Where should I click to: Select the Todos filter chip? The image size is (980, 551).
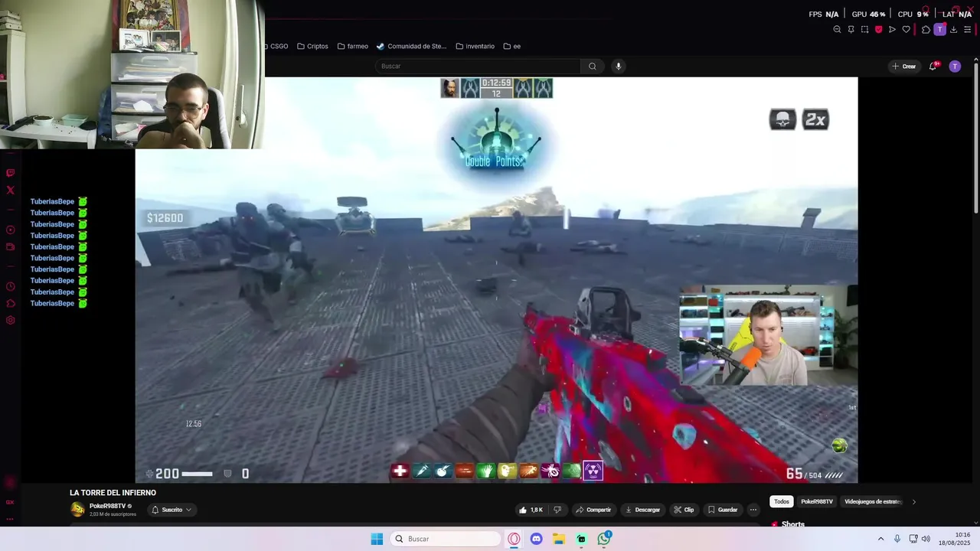click(781, 502)
